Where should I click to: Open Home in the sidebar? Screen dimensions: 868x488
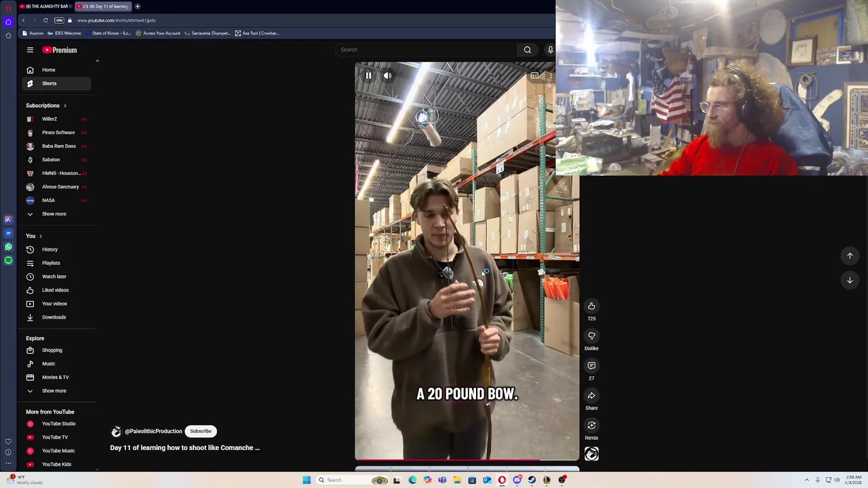click(57, 70)
